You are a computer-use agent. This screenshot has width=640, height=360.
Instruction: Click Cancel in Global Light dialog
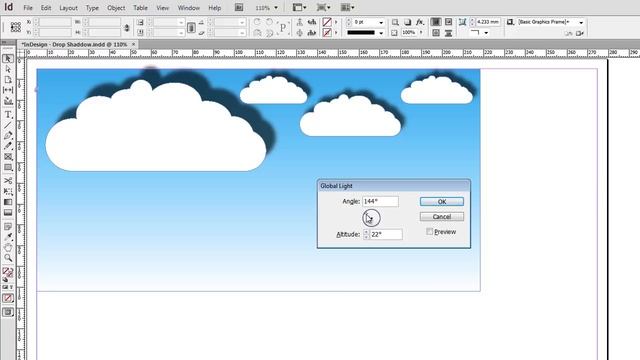coord(442,217)
